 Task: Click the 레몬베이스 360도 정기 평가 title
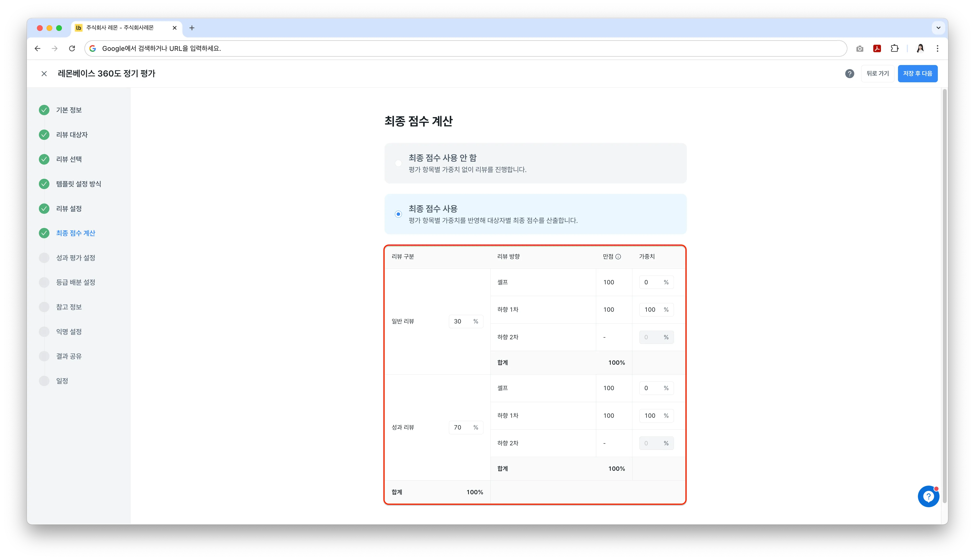(x=107, y=73)
